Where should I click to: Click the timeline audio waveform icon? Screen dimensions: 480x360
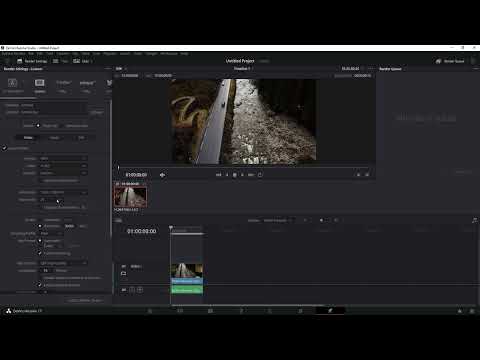click(x=475, y=220)
